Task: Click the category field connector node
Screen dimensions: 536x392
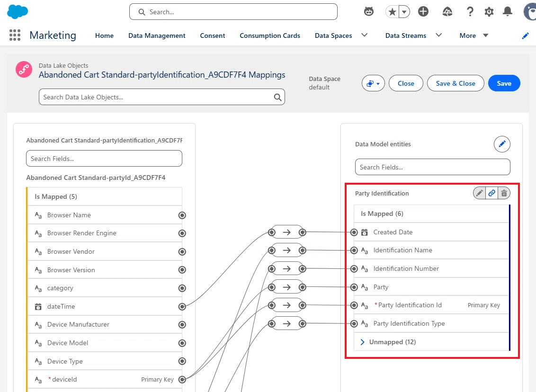Action: 182,288
